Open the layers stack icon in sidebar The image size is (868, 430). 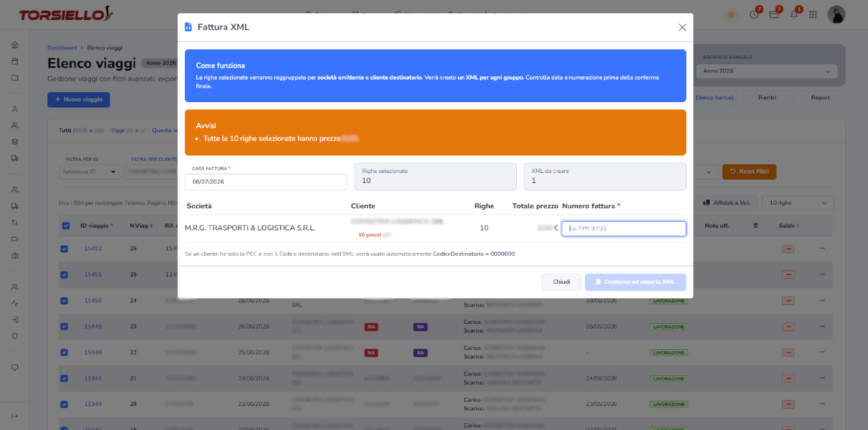tap(15, 142)
